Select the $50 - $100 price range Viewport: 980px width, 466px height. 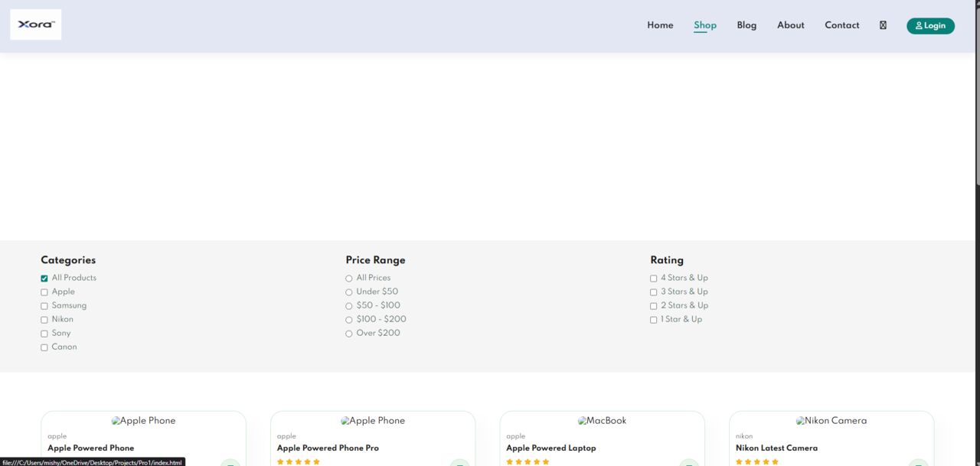pos(349,306)
